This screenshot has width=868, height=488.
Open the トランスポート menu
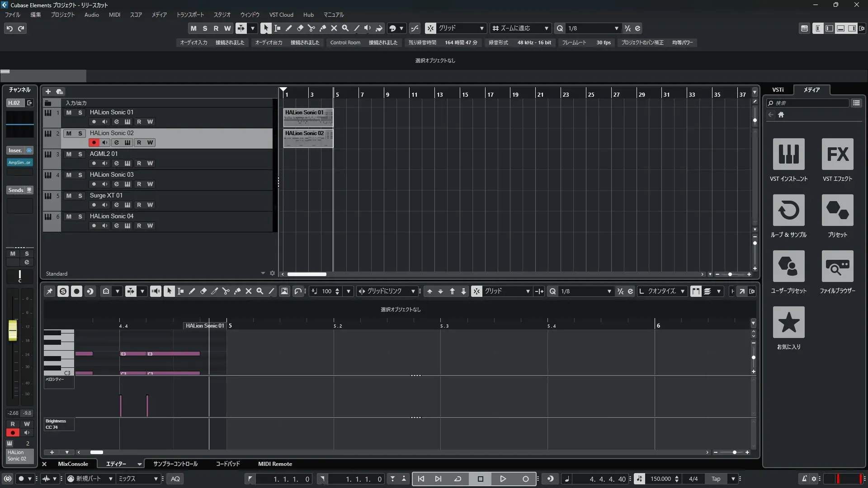tap(190, 14)
